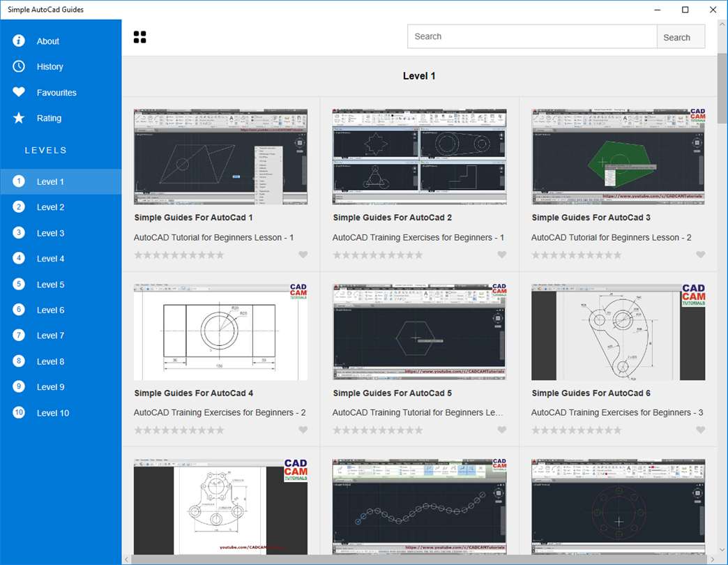Click the horizontal scrollbar right arrow

(712, 559)
